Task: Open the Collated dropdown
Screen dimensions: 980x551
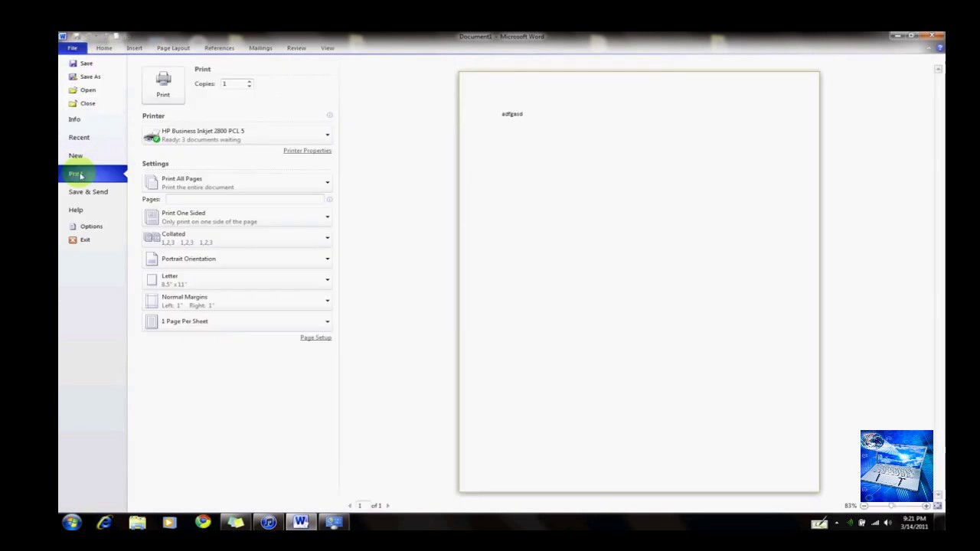Action: click(x=237, y=238)
